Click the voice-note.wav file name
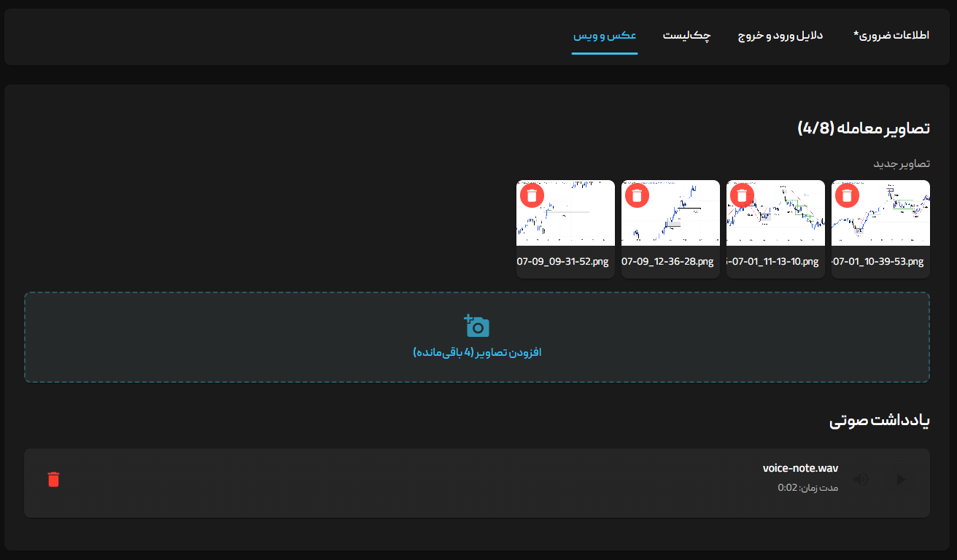 pyautogui.click(x=800, y=468)
